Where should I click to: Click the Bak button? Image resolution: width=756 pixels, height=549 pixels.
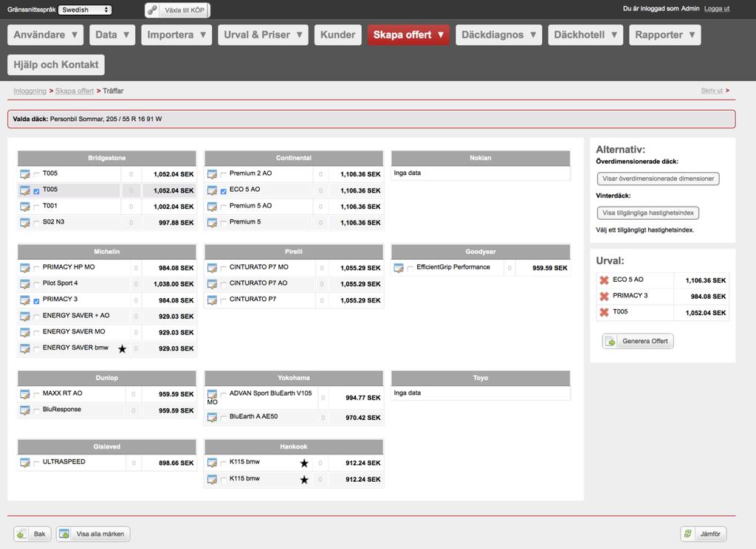click(32, 534)
